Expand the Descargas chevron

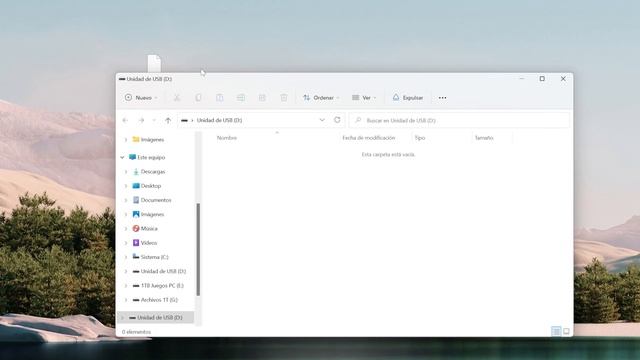[x=126, y=172]
